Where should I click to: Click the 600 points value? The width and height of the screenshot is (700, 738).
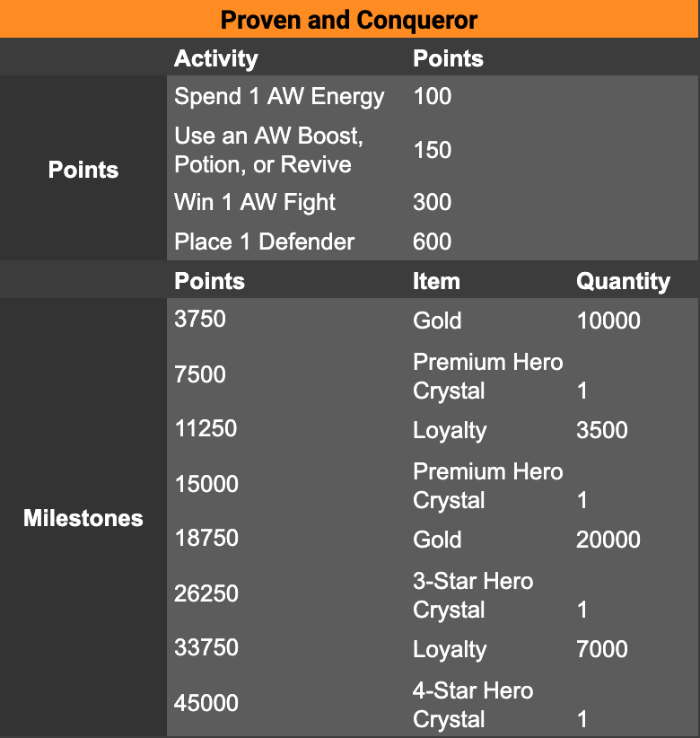433,242
